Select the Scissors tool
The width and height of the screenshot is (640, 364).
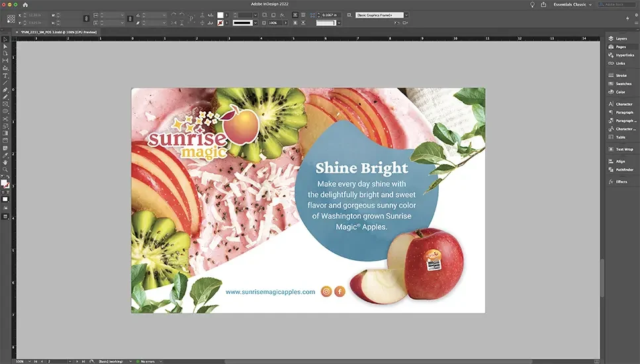pos(5,118)
